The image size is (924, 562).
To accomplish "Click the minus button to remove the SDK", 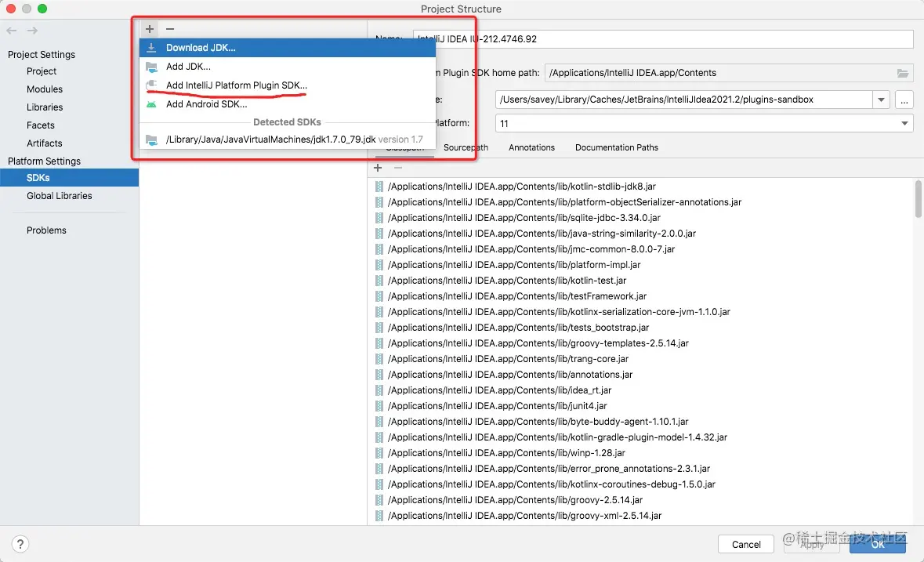I will coord(170,29).
